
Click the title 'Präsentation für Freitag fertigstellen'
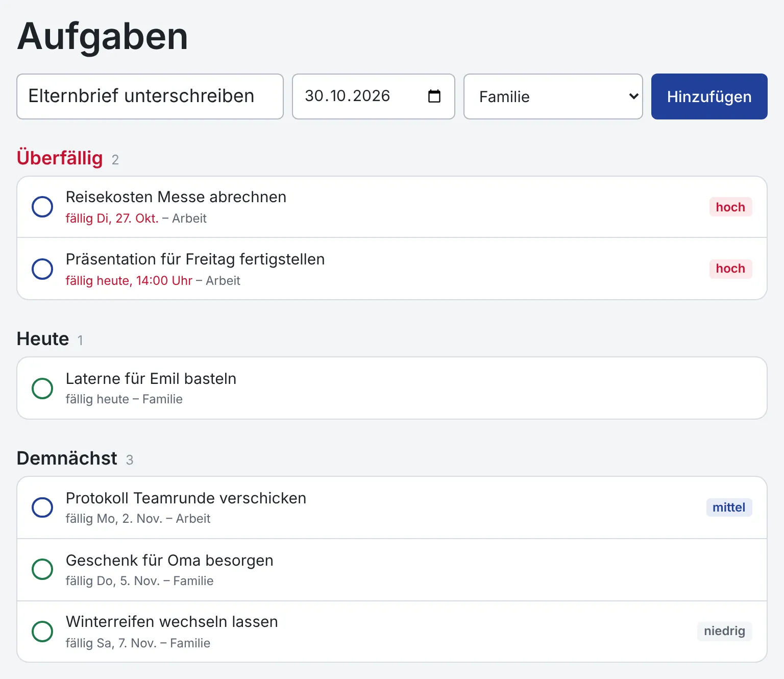point(195,259)
